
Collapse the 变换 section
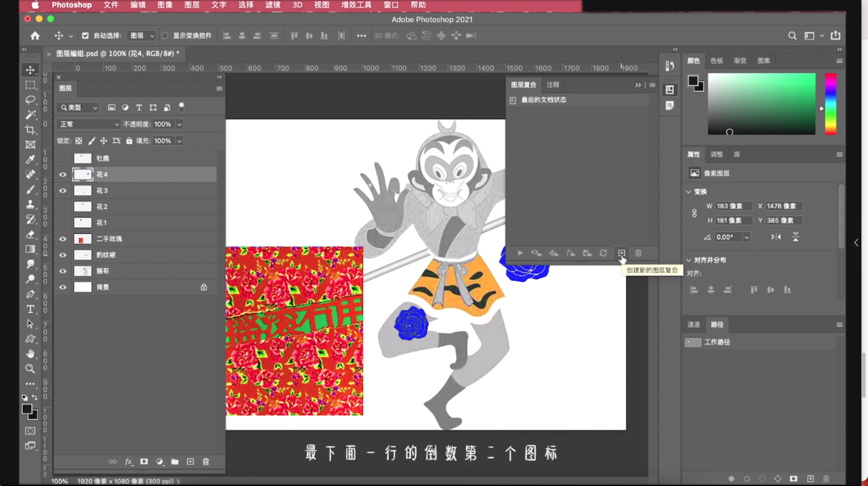click(689, 192)
